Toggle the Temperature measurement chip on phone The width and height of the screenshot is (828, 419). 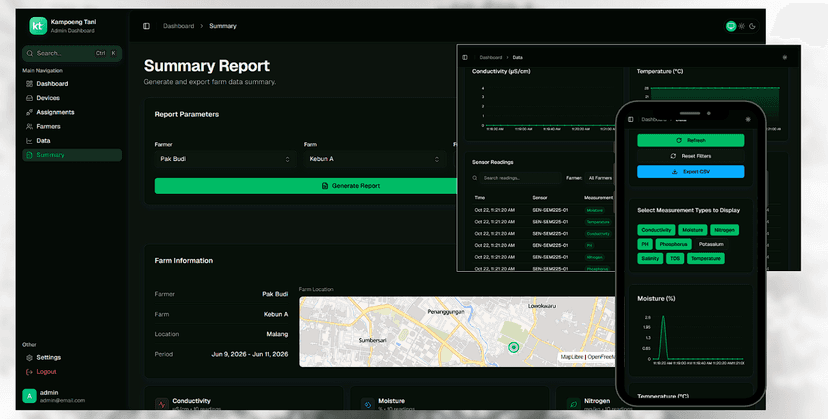(x=705, y=258)
